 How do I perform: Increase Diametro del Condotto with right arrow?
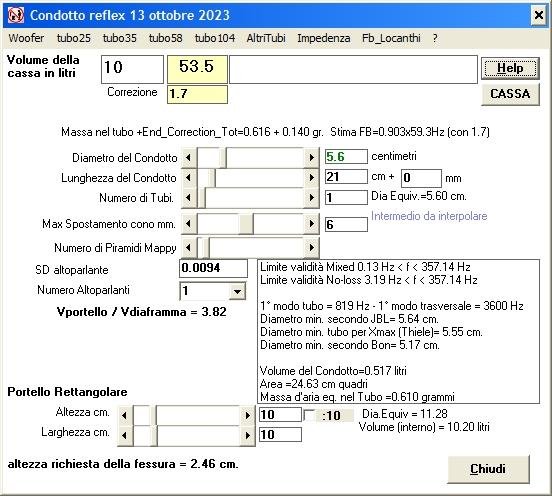click(x=311, y=157)
